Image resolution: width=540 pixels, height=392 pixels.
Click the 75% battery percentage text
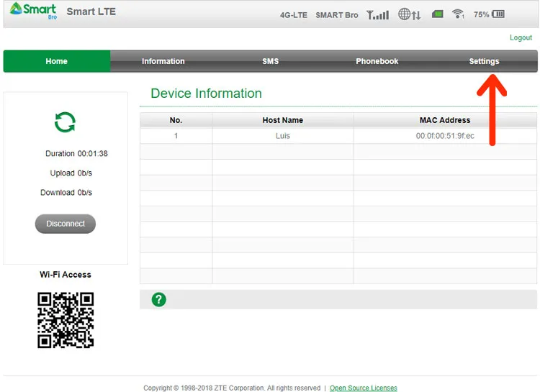[x=481, y=14]
